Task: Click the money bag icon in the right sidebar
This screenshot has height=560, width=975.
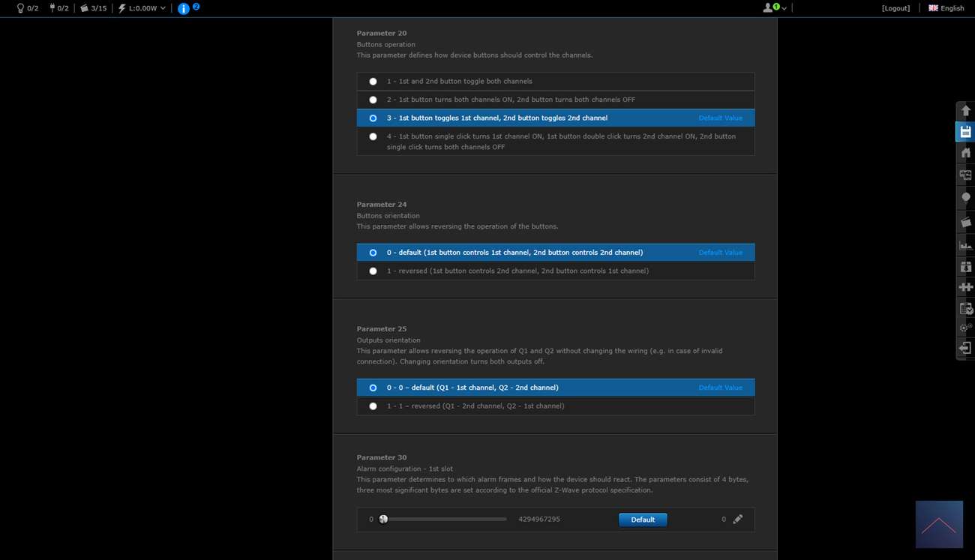Action: [965, 266]
